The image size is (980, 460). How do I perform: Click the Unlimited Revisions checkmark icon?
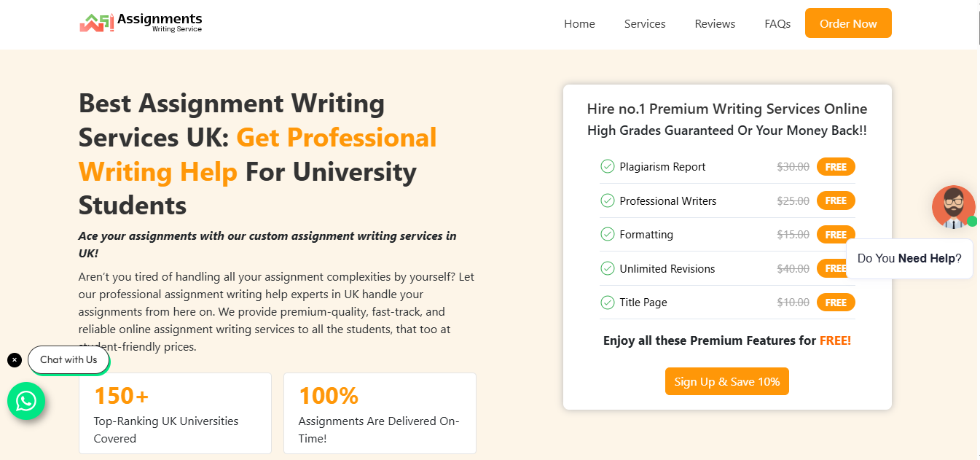607,268
